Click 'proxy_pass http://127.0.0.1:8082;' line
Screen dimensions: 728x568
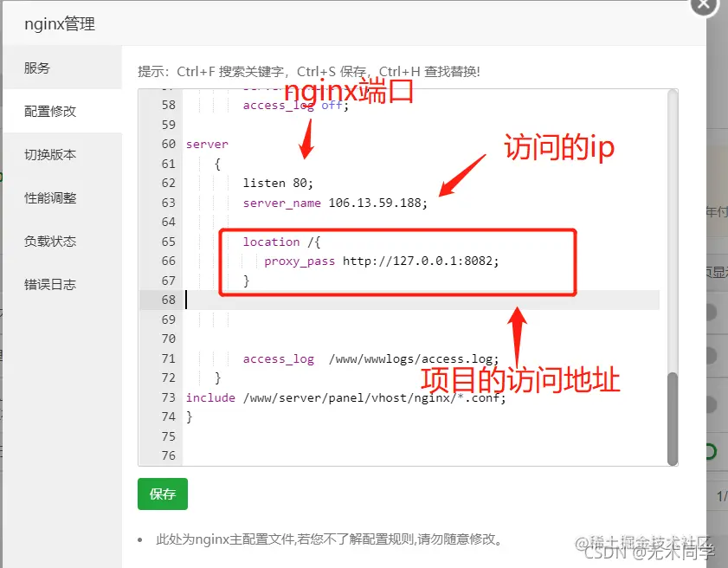pyautogui.click(x=381, y=261)
